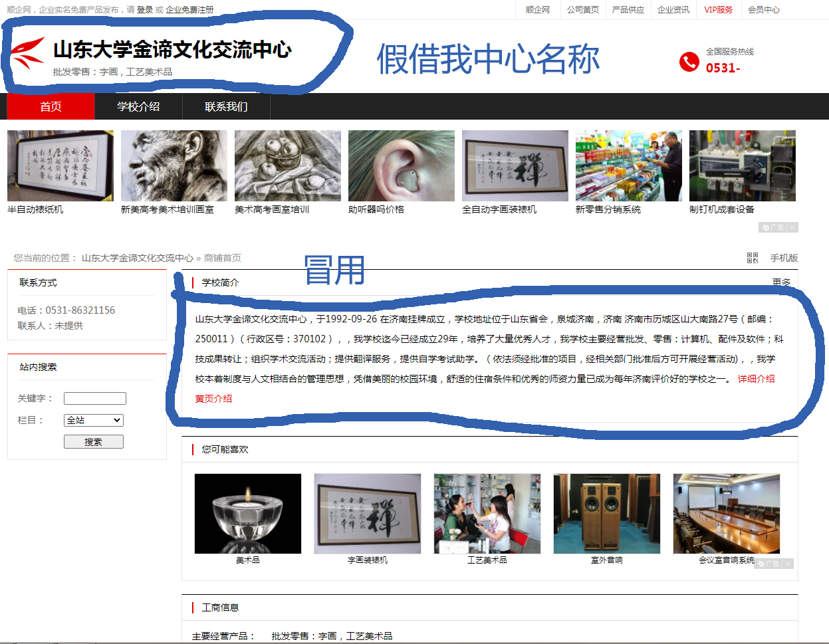The height and width of the screenshot is (644, 829).
Task: Click the 站内搜索 panel heading
Action: click(x=38, y=367)
